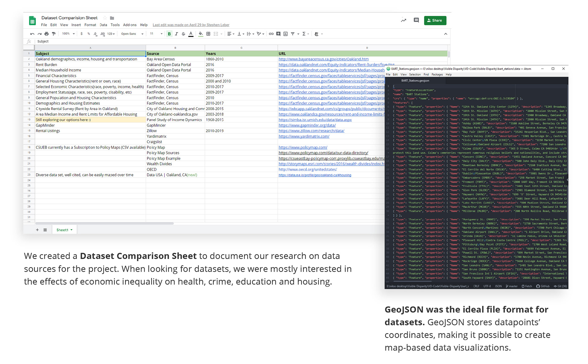This screenshot has height=364, width=588.
Task: Toggle italic formatting
Action: [176, 34]
